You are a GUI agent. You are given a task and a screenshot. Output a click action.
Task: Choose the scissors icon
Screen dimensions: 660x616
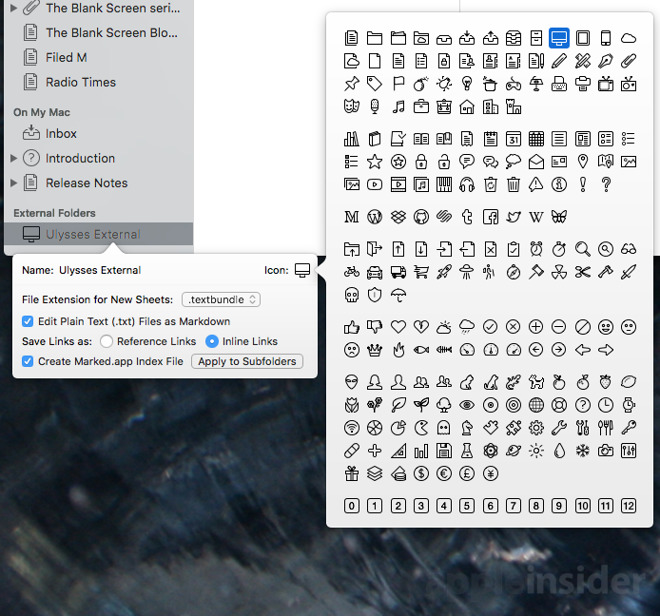click(583, 272)
